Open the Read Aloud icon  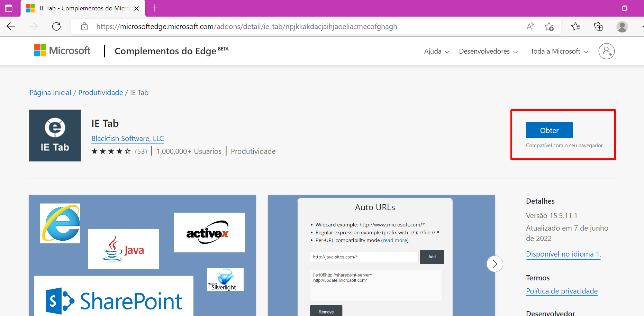pos(530,26)
